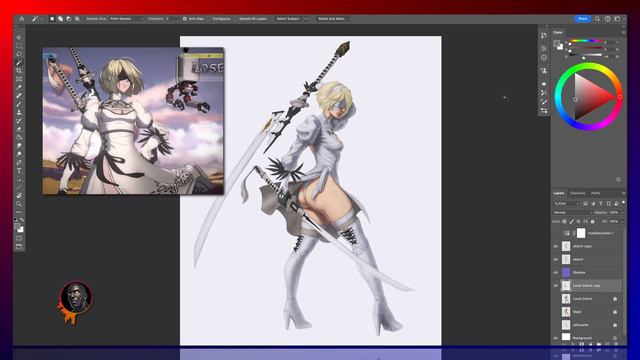Screen dimensions: 640x360
Task: Select the Path Selection tool
Action: 19,179
